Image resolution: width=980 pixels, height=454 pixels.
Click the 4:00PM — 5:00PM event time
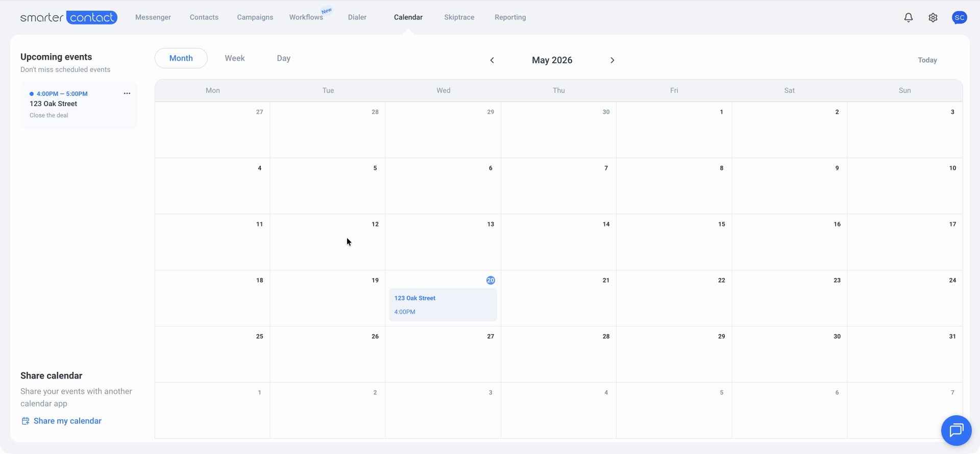point(62,94)
